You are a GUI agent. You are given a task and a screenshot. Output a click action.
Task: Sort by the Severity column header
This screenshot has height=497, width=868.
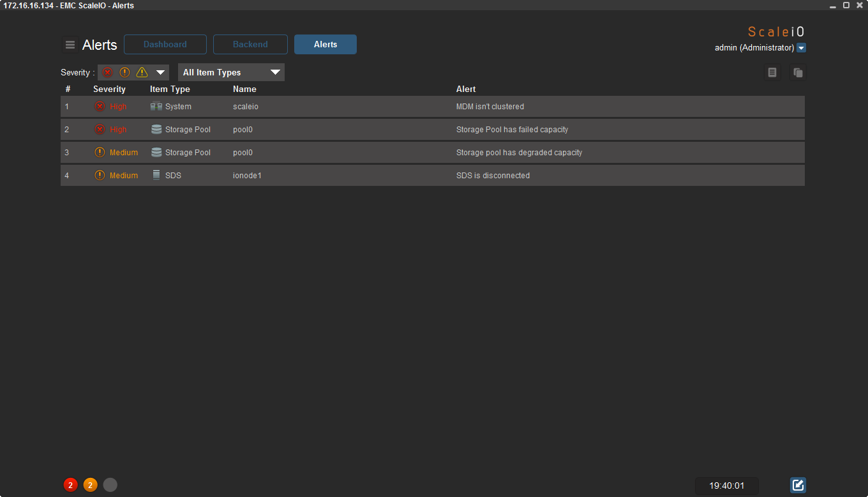click(x=109, y=89)
